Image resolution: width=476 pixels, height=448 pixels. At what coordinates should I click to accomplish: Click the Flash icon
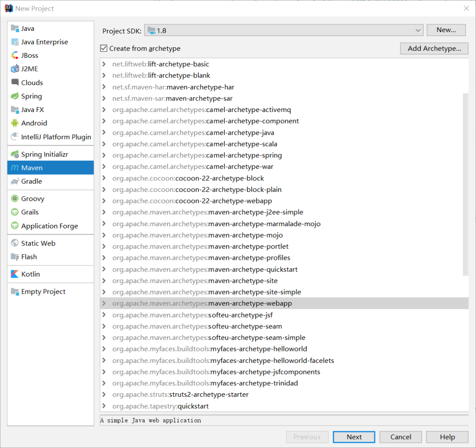point(15,257)
